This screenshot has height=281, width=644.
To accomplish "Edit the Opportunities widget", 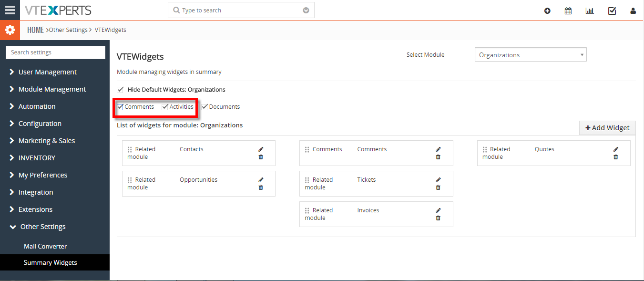I will pyautogui.click(x=261, y=180).
